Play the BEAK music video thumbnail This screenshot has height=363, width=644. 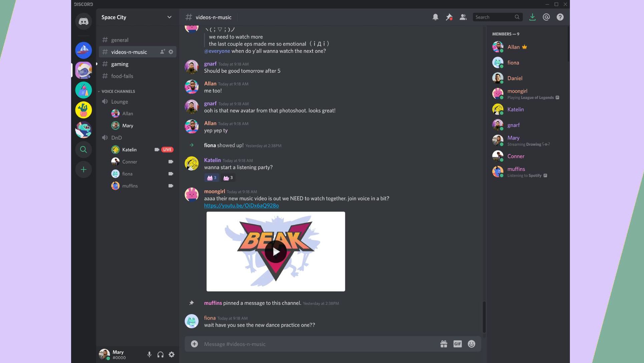pyautogui.click(x=275, y=251)
